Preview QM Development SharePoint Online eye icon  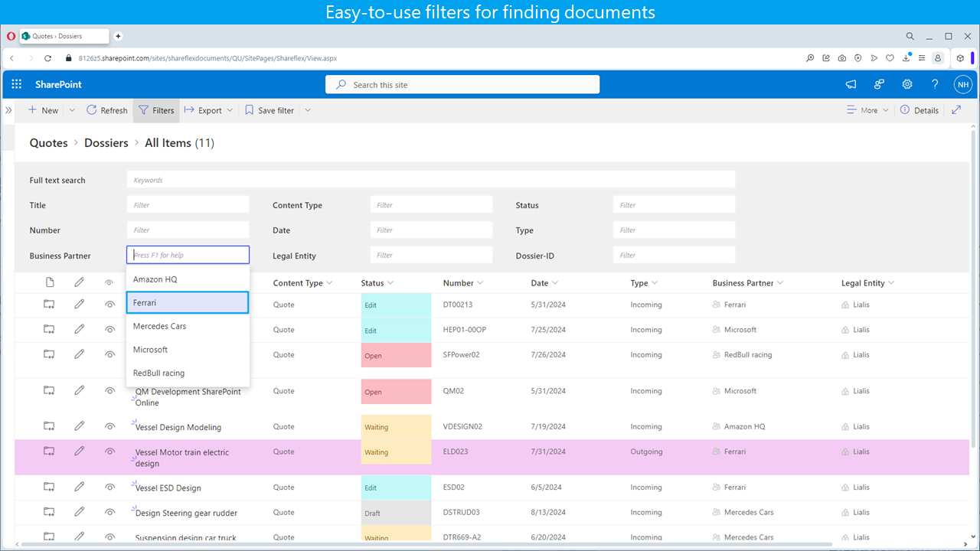(109, 390)
